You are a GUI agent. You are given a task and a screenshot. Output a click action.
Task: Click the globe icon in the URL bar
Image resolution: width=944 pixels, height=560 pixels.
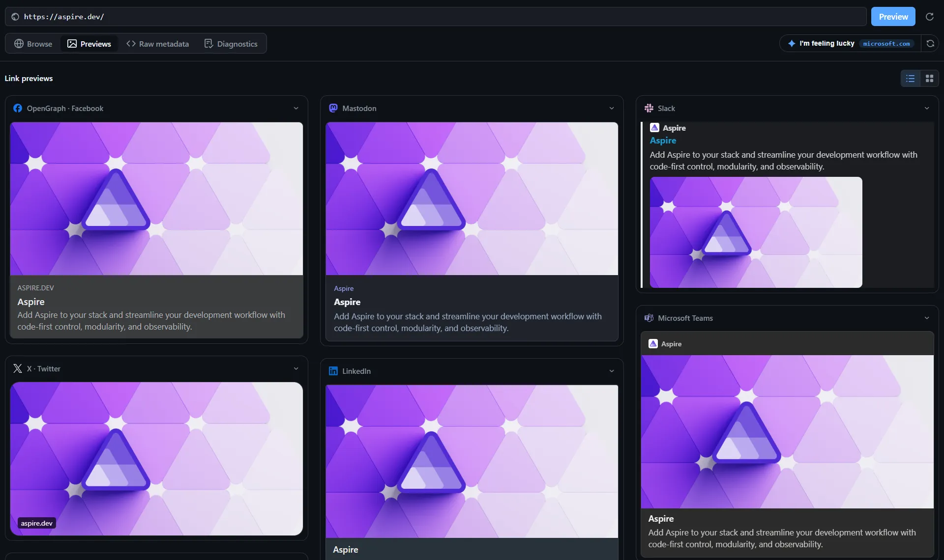15,17
